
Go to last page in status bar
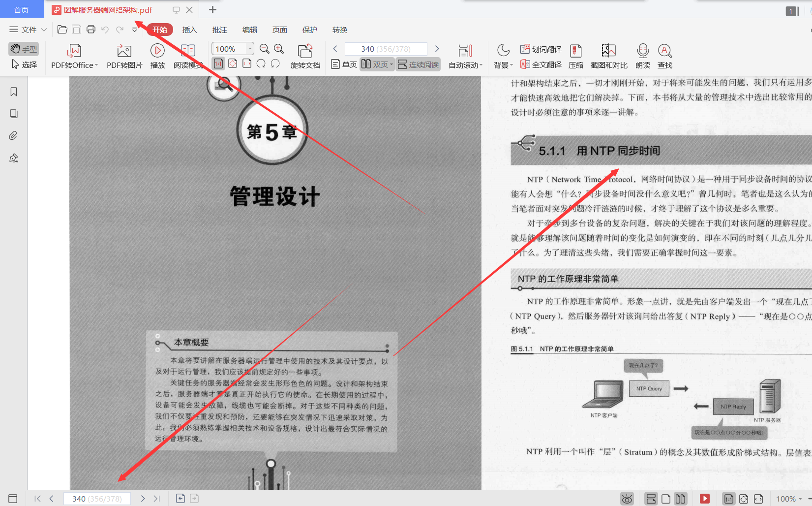(x=157, y=499)
